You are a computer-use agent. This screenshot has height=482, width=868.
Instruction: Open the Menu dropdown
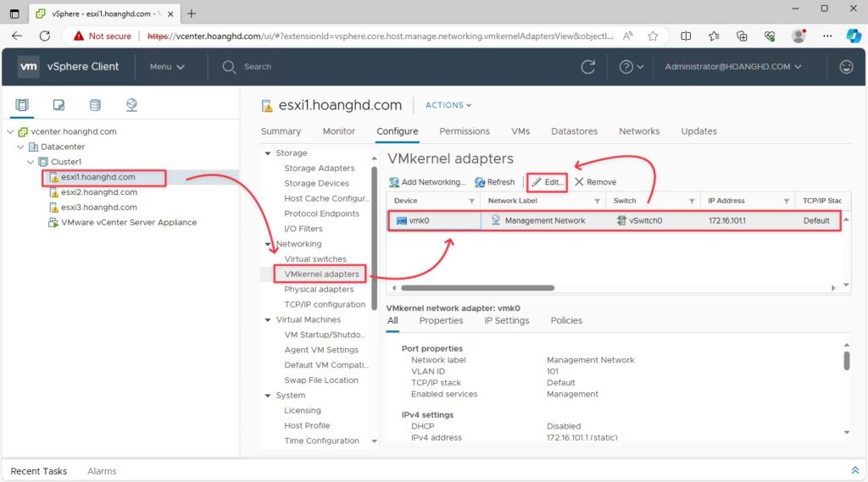coord(167,66)
